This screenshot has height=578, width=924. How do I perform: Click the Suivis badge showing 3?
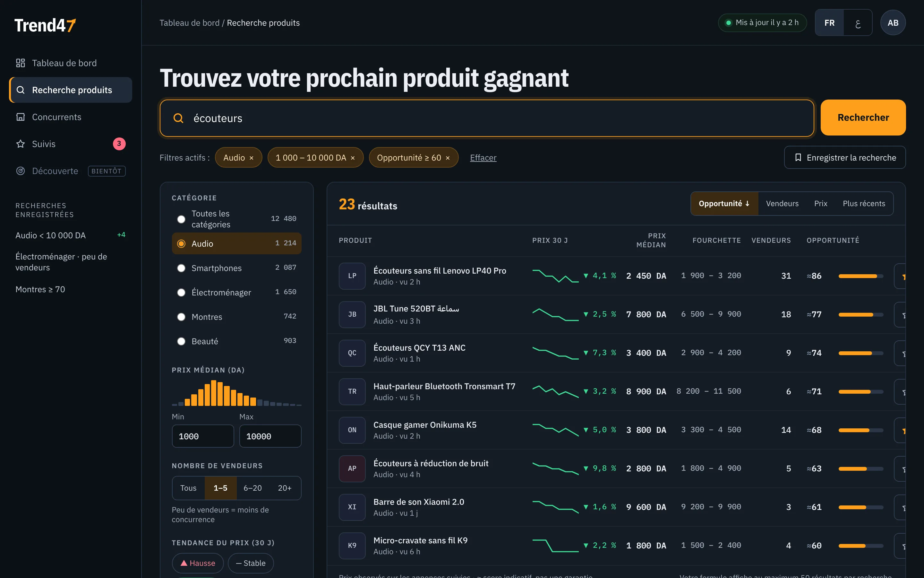119,144
